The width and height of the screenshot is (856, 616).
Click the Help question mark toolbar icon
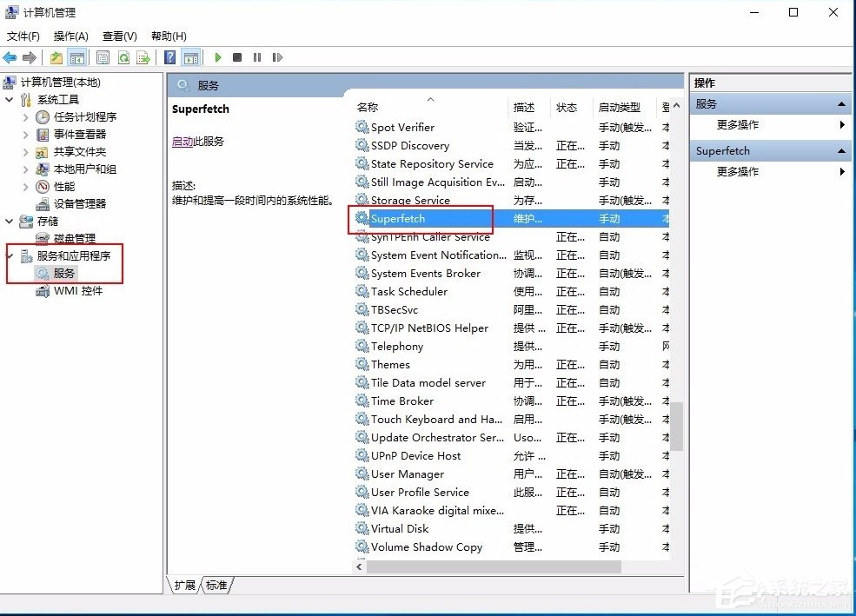[169, 57]
